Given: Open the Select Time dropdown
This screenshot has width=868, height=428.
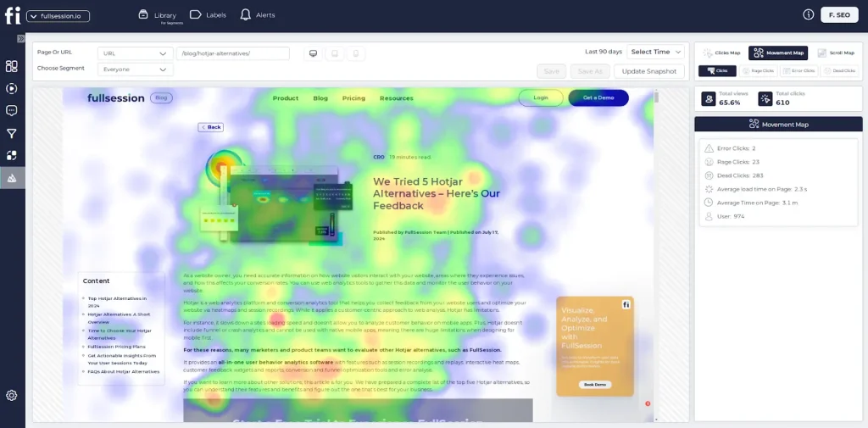Looking at the screenshot, I should point(655,52).
